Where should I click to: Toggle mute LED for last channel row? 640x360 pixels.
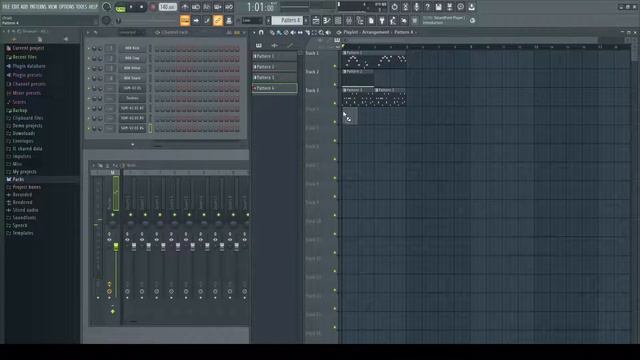[x=89, y=129]
